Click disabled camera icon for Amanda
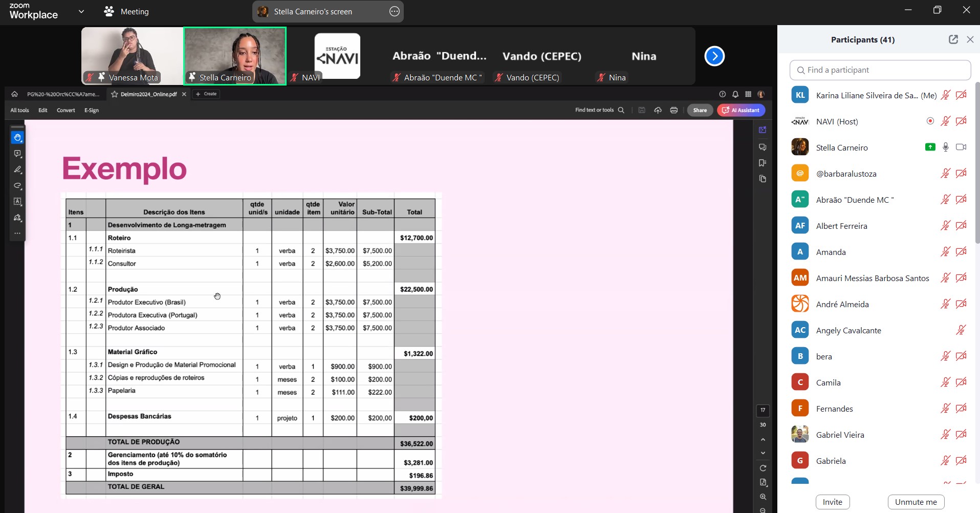 pyautogui.click(x=961, y=252)
